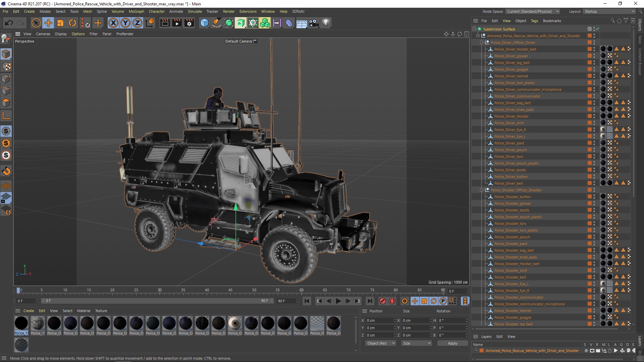Activate the Move tool in the toolbar

tap(48, 23)
